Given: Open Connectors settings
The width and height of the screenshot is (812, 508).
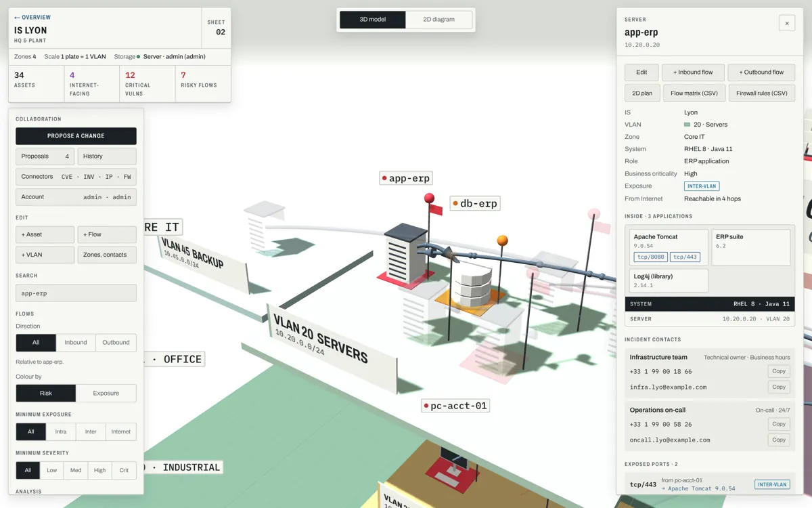Looking at the screenshot, I should [76, 177].
